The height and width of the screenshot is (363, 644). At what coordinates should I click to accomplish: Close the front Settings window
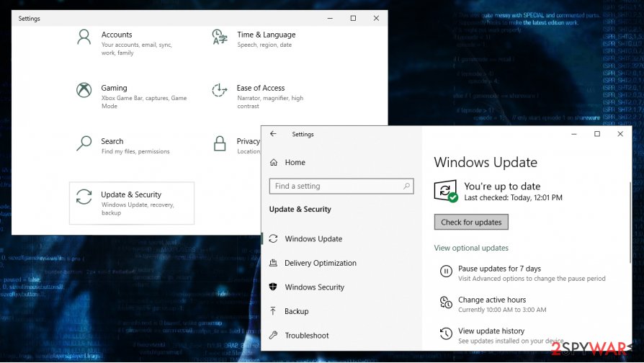tap(620, 134)
